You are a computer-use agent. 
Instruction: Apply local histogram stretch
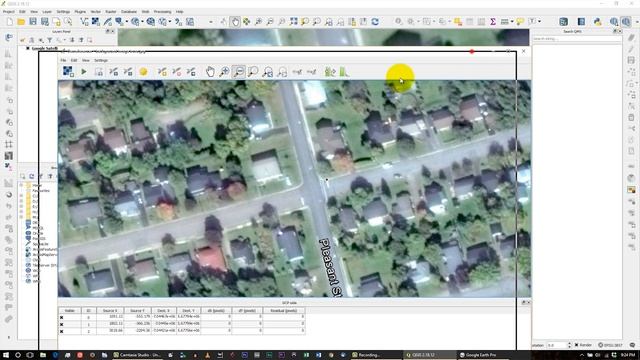tap(344, 72)
